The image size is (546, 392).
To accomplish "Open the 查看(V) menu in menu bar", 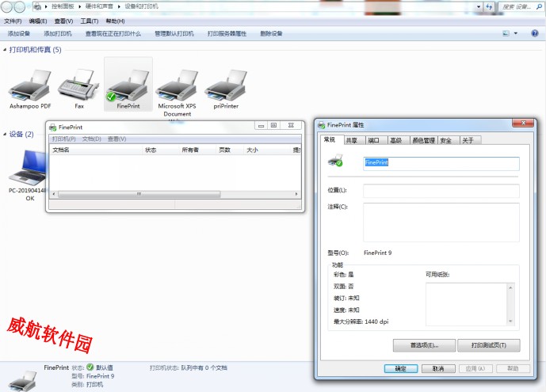I will (x=63, y=21).
